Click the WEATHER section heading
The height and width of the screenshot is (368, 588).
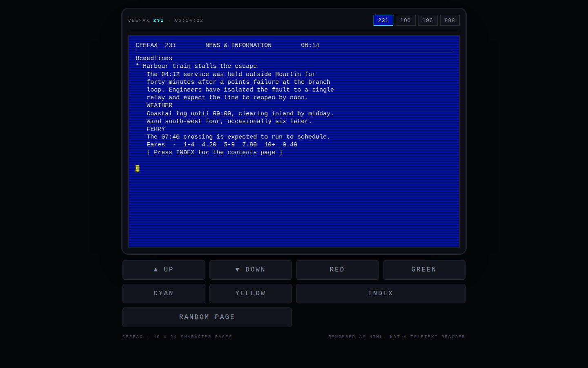159,105
